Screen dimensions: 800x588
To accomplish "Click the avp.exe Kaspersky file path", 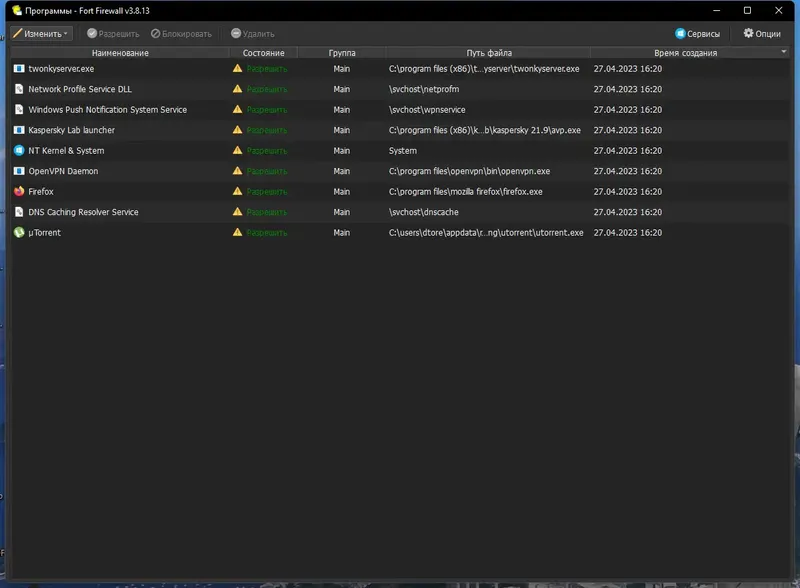I will [x=485, y=130].
